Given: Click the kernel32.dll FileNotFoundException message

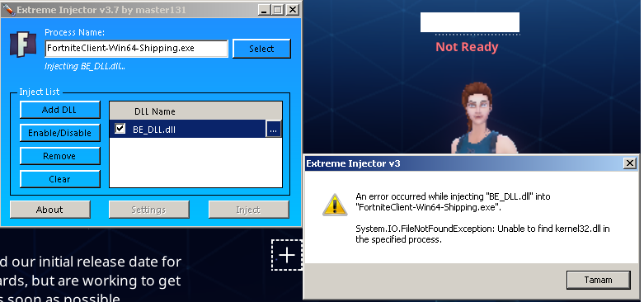Looking at the screenshot, I should click(x=482, y=234).
